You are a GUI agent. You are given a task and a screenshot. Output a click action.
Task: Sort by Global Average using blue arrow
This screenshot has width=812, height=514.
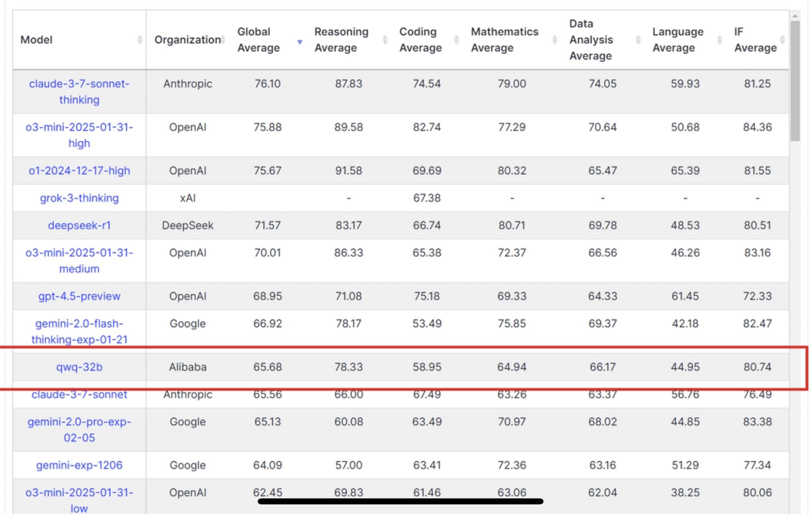[x=299, y=42]
